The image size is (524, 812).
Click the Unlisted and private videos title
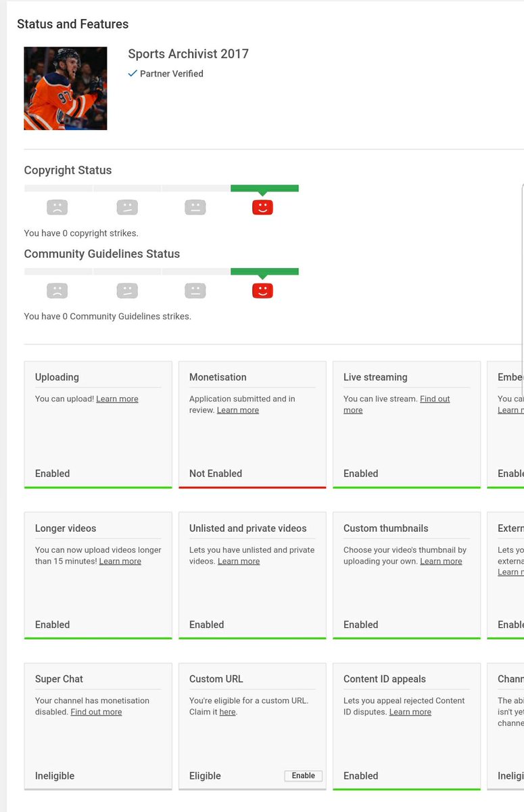(248, 528)
